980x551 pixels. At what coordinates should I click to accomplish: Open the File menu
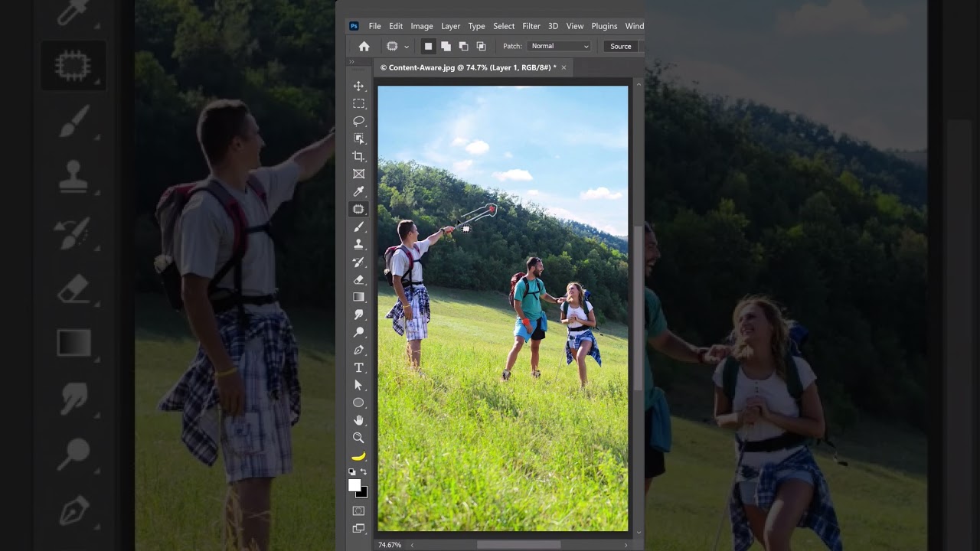374,26
